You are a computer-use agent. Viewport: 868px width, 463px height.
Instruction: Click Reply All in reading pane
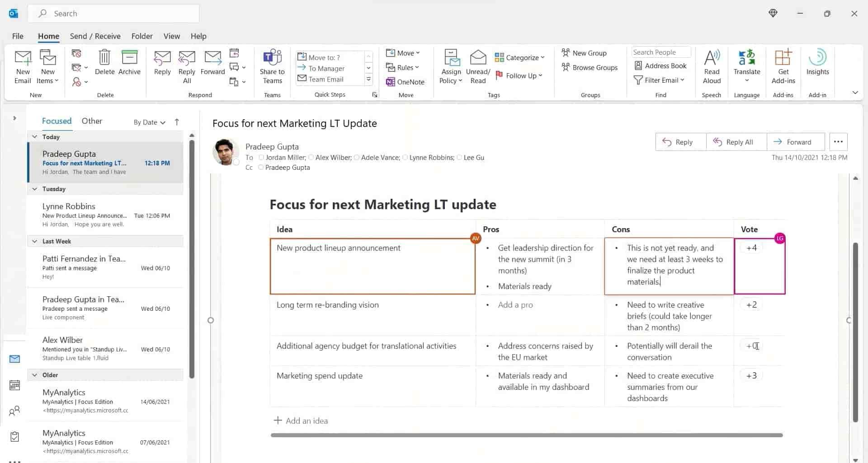click(736, 142)
